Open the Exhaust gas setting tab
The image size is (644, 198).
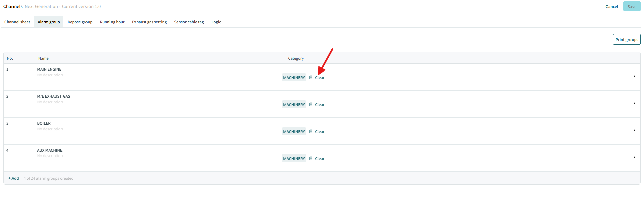tap(149, 22)
